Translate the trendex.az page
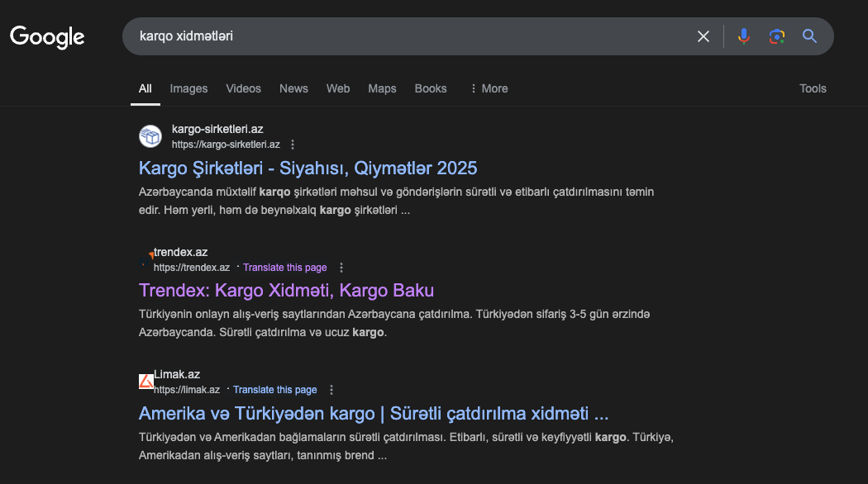The width and height of the screenshot is (868, 484). point(285,268)
